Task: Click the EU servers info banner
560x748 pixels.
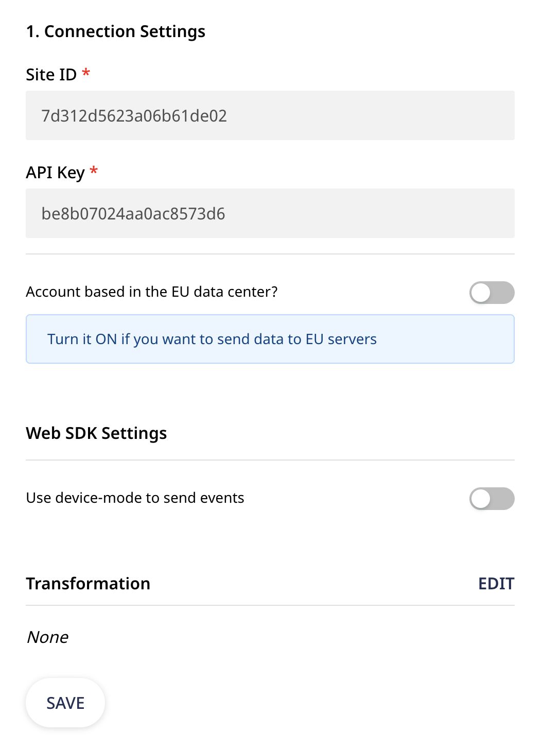Action: [x=270, y=339]
